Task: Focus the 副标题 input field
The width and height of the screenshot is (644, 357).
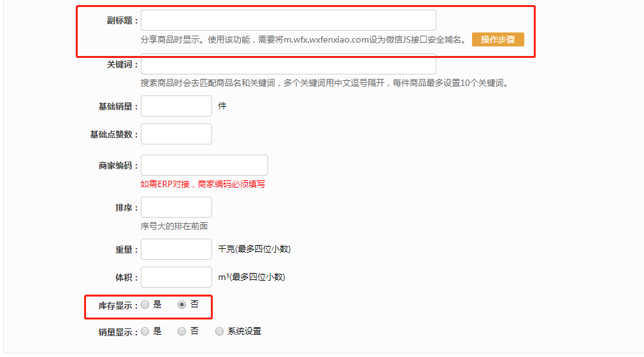Action: tap(288, 20)
